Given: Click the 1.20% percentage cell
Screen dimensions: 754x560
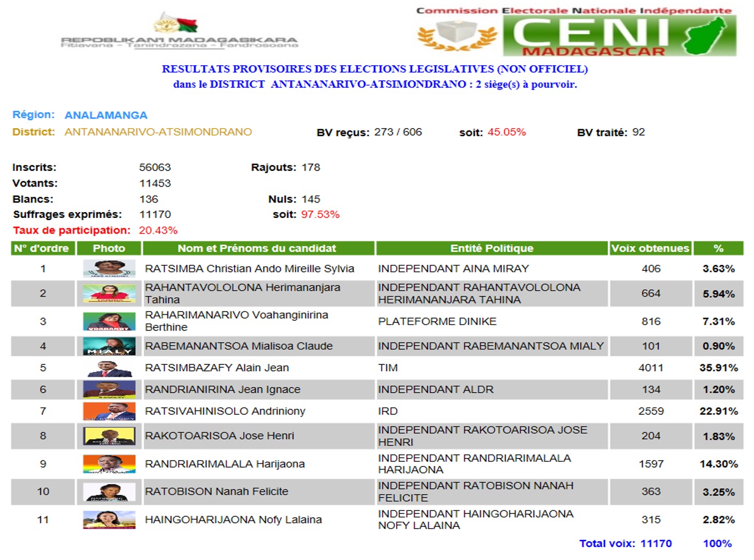Looking at the screenshot, I should point(719,390).
